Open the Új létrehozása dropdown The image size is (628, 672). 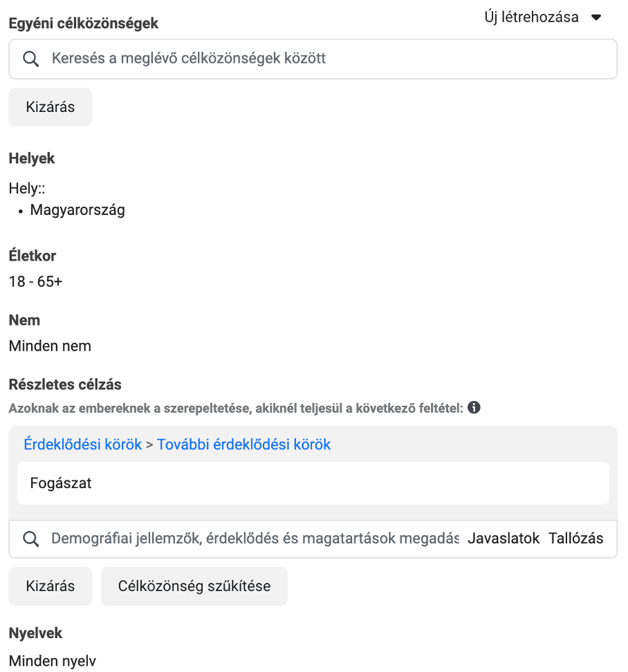(x=543, y=17)
